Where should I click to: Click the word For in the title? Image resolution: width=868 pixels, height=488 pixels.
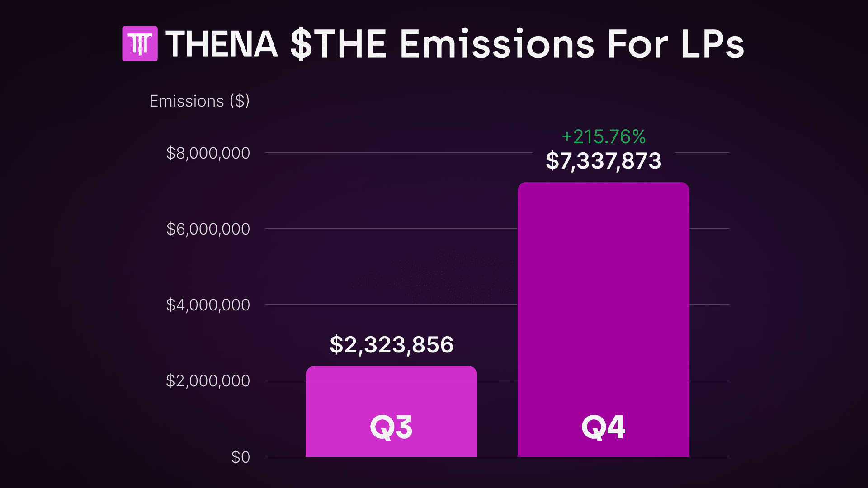(x=637, y=44)
